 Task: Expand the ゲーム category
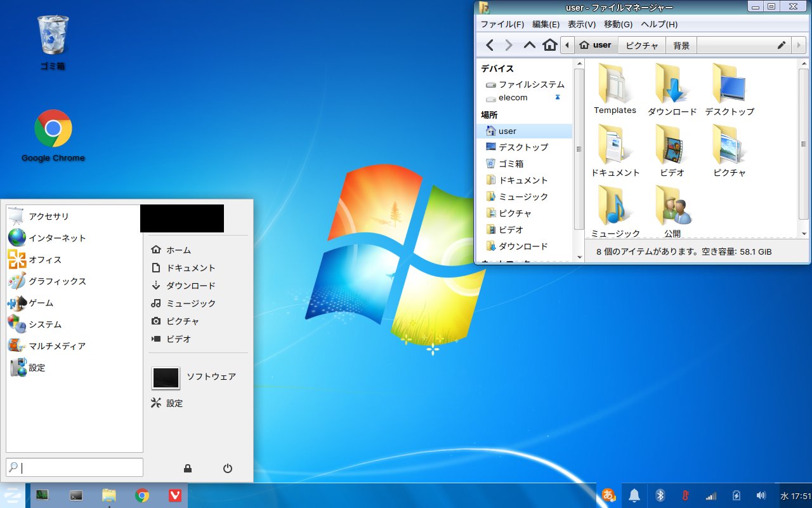click(x=75, y=303)
